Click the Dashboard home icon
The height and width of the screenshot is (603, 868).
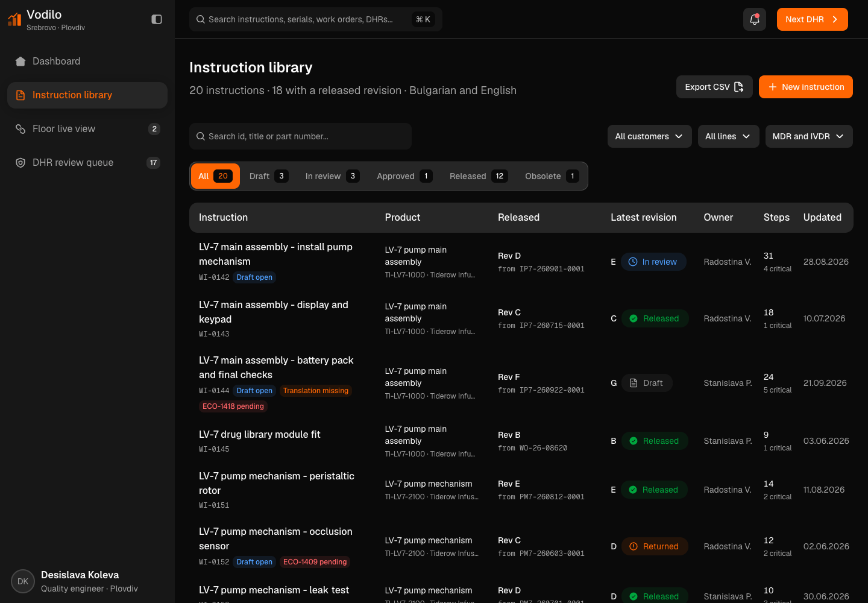tap(20, 62)
